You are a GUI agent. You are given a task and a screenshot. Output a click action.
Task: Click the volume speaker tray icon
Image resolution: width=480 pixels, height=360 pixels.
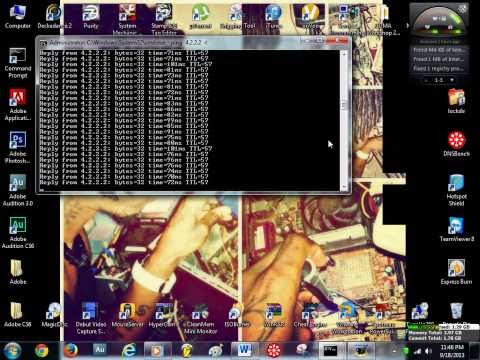pos(428,351)
